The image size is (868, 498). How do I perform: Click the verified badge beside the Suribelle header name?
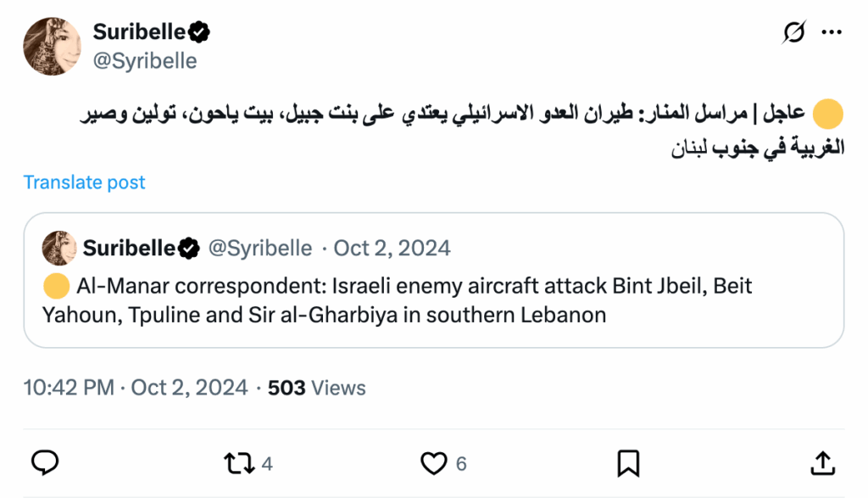click(x=199, y=32)
